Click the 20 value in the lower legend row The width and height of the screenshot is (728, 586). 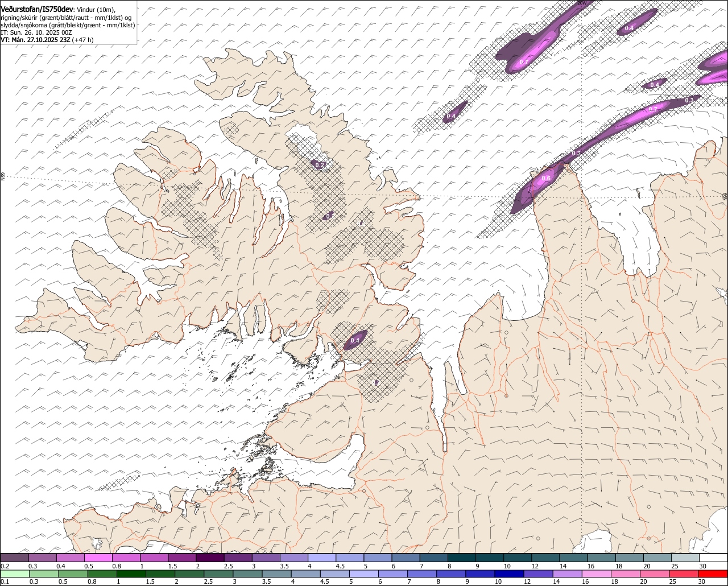tap(643, 581)
